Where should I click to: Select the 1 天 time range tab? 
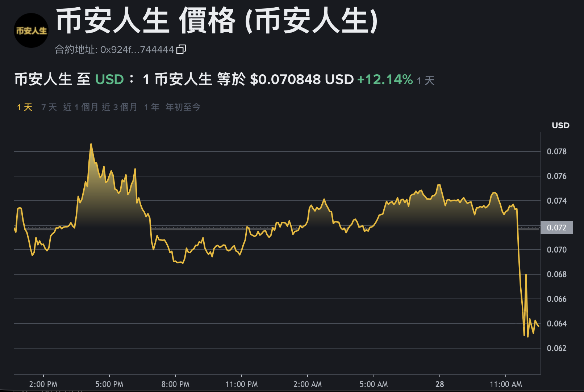tap(25, 107)
